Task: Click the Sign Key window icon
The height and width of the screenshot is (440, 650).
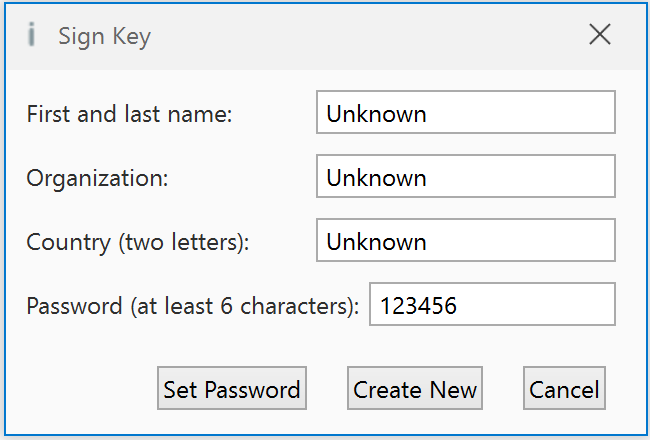Action: (32, 36)
